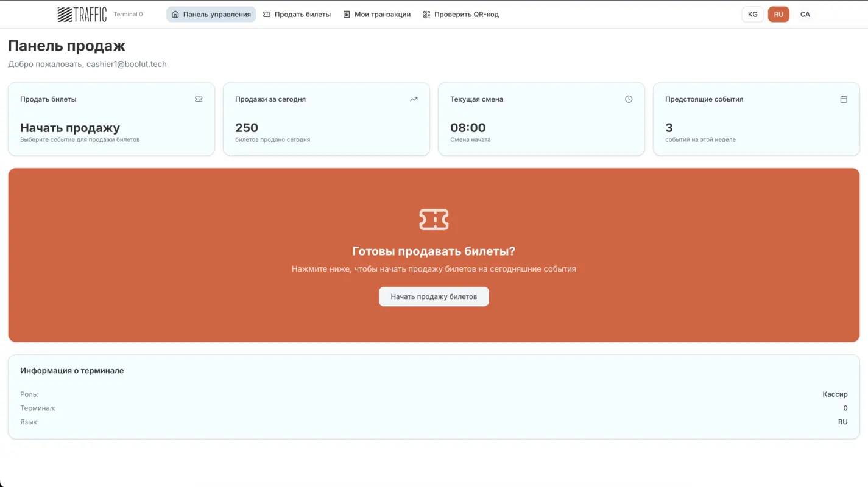
Task: Click the large white ticket icon in orange banner
Action: pyautogui.click(x=434, y=219)
